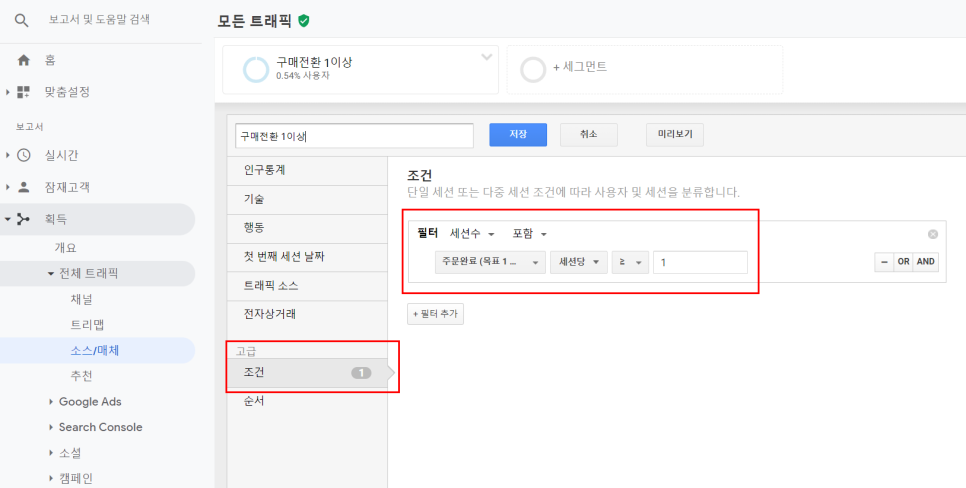Open the 구매전환 1이상 segment chevron menu
The image size is (966, 488).
487,57
